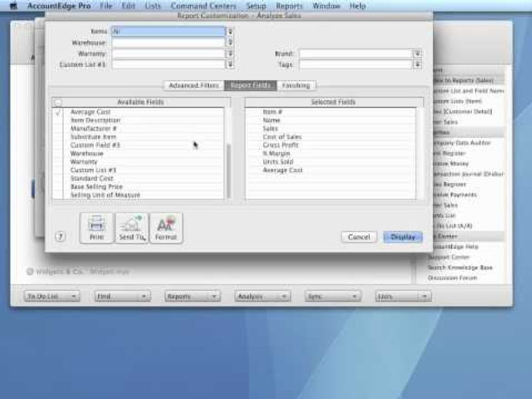
Task: Select Name in Selected Fields
Action: (x=271, y=120)
